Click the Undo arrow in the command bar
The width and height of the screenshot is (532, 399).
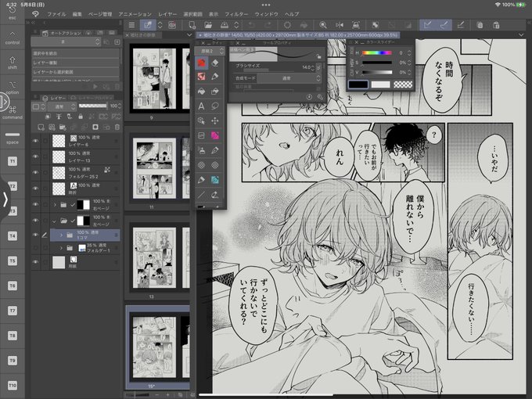coord(251,25)
